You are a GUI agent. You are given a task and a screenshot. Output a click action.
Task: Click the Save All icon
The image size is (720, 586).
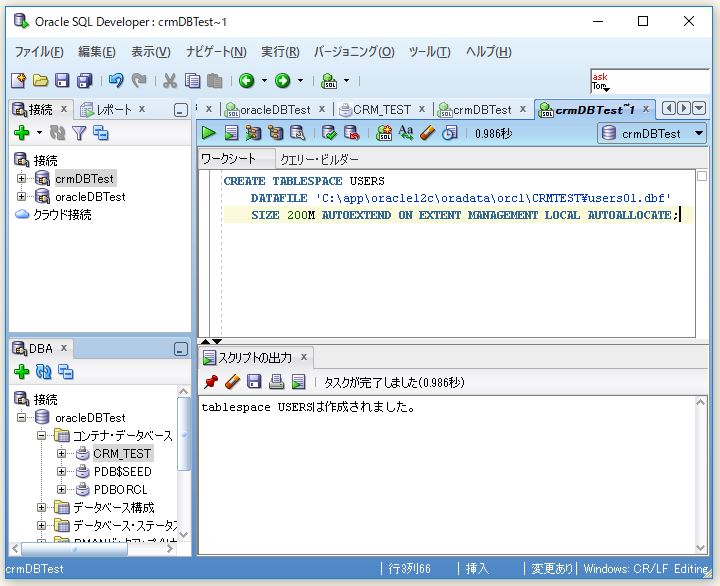click(84, 81)
